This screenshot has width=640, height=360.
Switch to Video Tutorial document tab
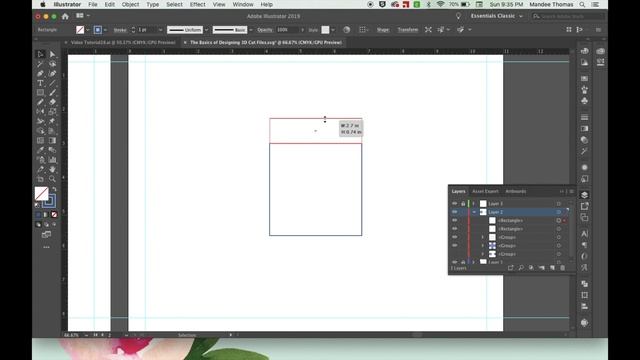(123, 42)
